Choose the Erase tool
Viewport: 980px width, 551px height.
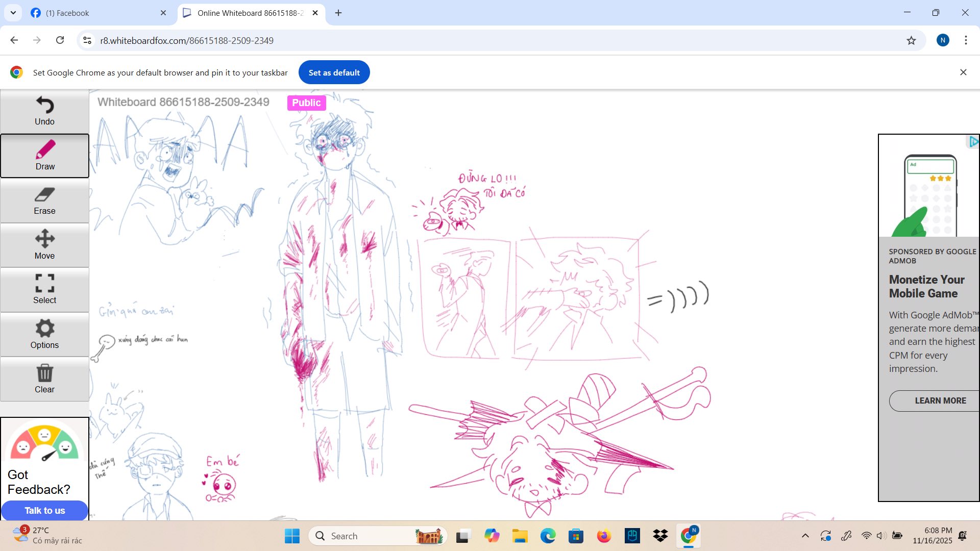44,201
